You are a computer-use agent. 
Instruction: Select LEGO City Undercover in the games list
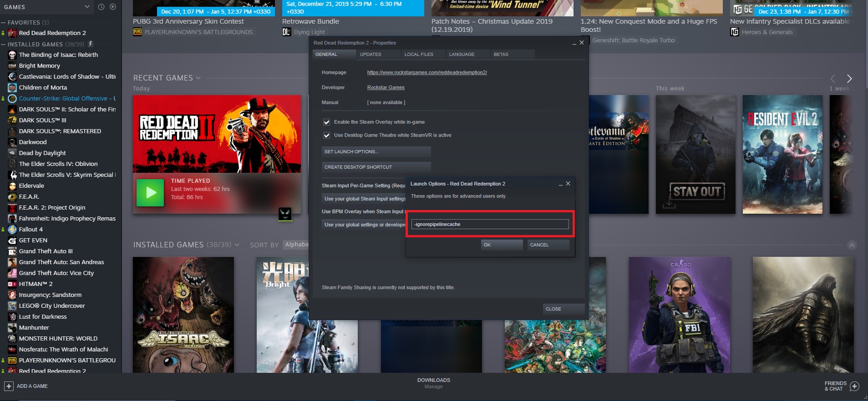pyautogui.click(x=52, y=306)
